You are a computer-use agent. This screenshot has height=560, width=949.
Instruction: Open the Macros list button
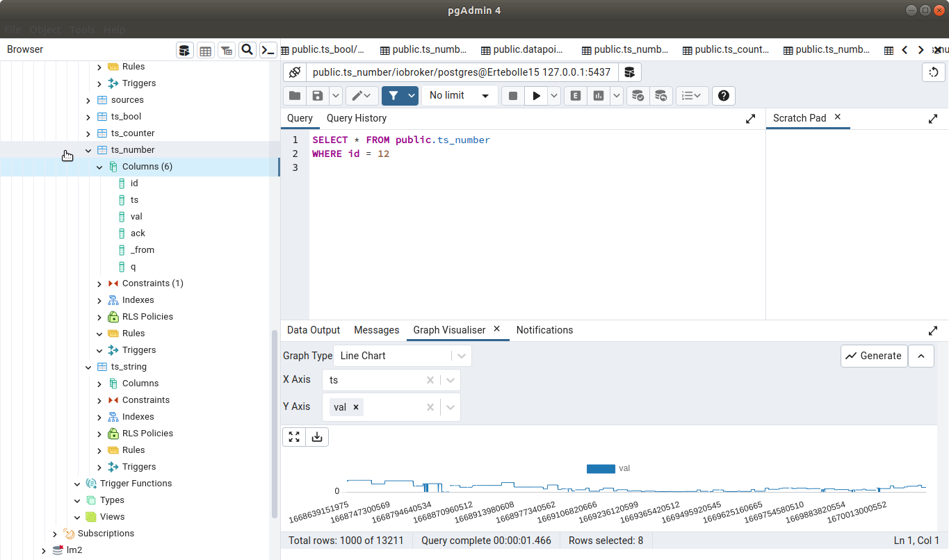pyautogui.click(x=692, y=96)
